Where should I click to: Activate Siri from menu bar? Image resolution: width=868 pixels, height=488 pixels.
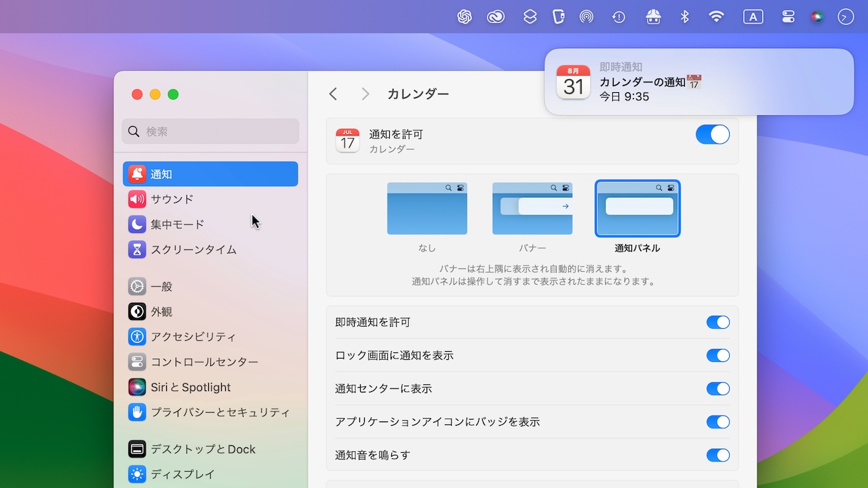coord(817,17)
